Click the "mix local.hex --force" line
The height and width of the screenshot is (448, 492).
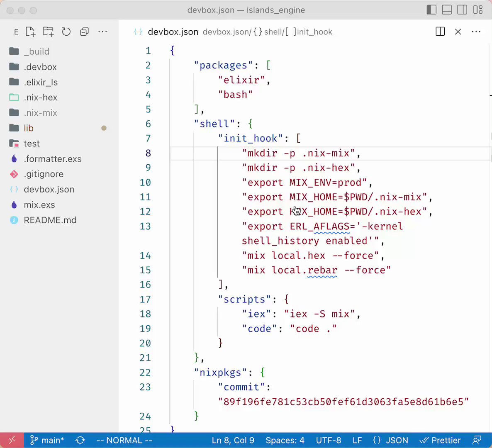pos(310,256)
